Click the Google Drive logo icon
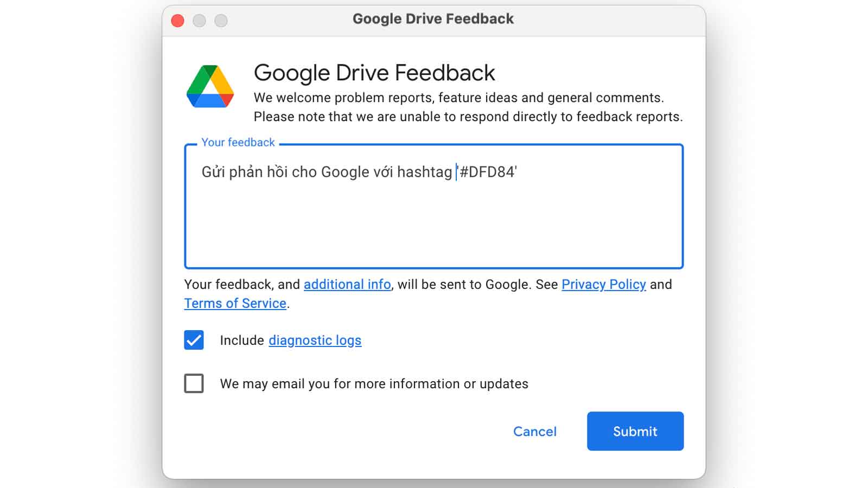Image resolution: width=868 pixels, height=488 pixels. pyautogui.click(x=210, y=86)
